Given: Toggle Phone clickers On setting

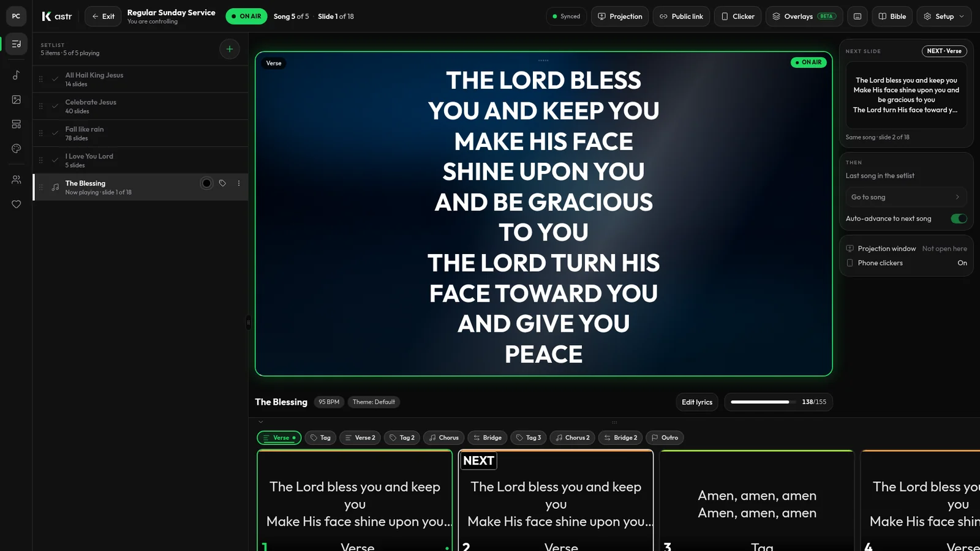Looking at the screenshot, I should click(907, 263).
